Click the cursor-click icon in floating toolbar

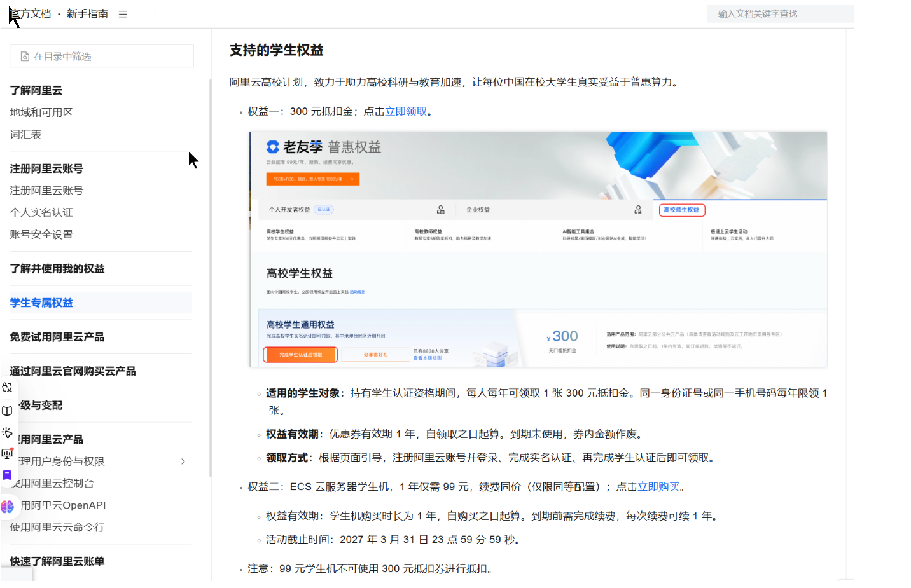[x=7, y=432]
